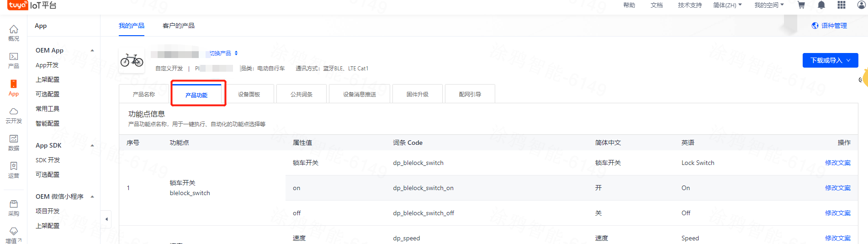Collapse the side menu with arrow handle
868x244 pixels.
coord(106,219)
